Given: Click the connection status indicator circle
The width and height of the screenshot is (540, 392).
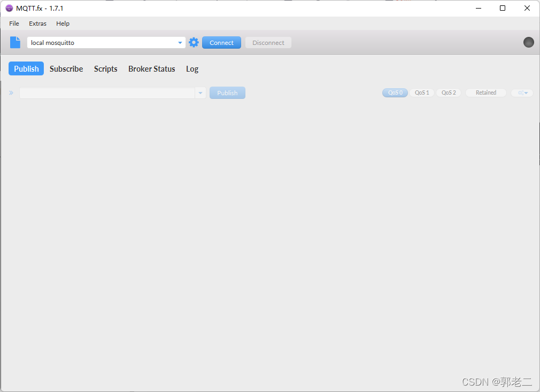Looking at the screenshot, I should click(x=528, y=42).
